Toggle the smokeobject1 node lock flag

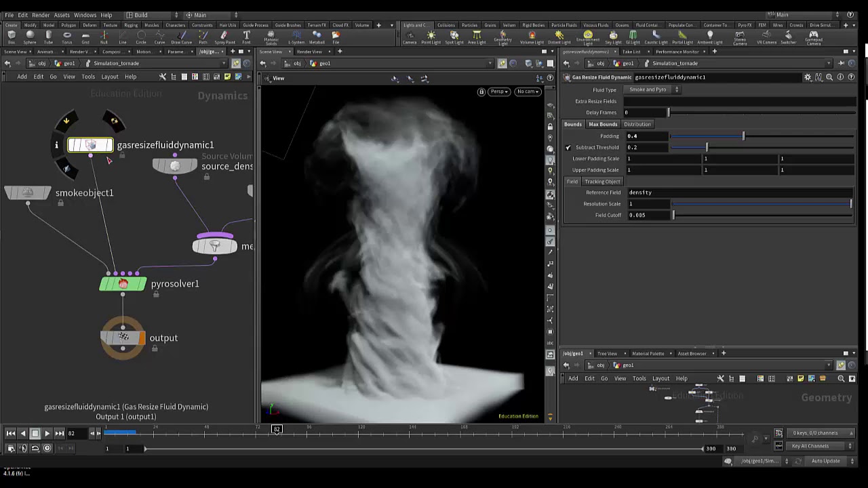click(x=60, y=203)
